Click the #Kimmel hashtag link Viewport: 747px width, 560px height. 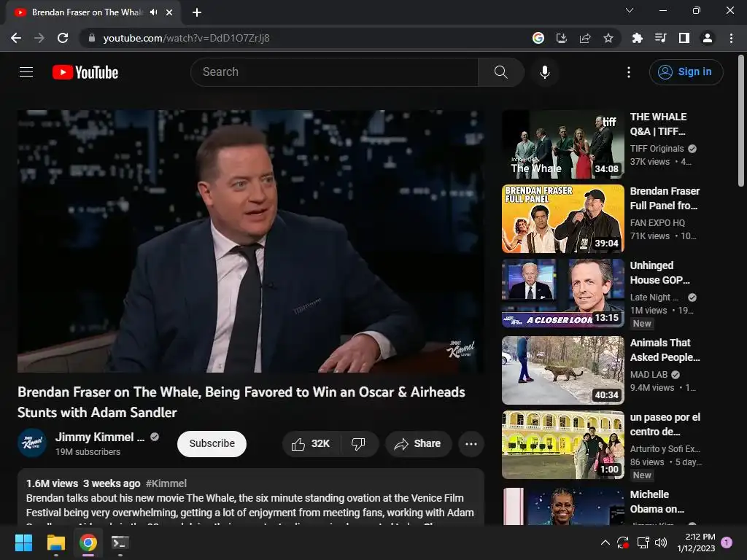[166, 483]
